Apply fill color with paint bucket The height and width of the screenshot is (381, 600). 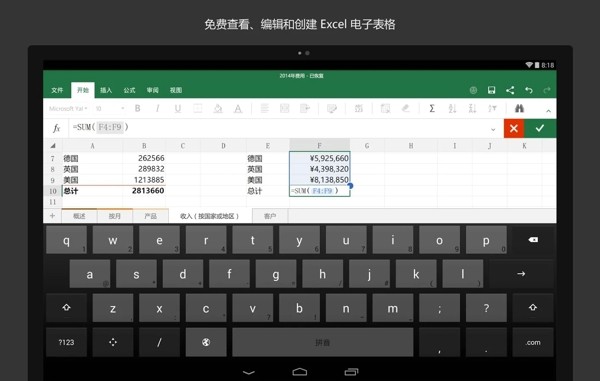pyautogui.click(x=218, y=109)
